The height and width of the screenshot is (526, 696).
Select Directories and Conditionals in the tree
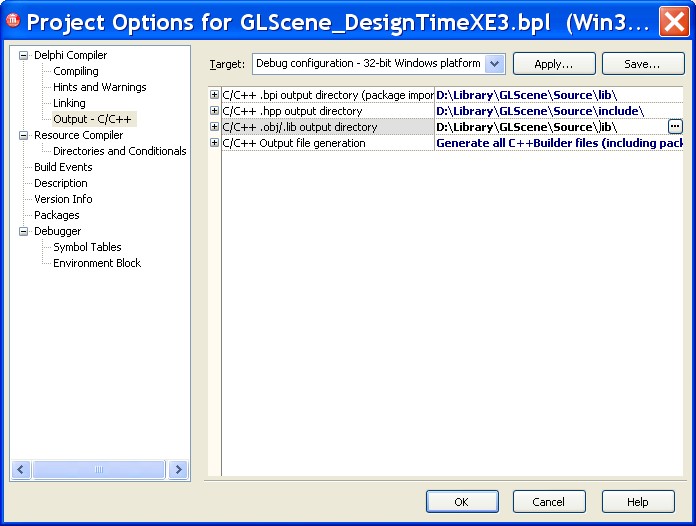click(119, 151)
